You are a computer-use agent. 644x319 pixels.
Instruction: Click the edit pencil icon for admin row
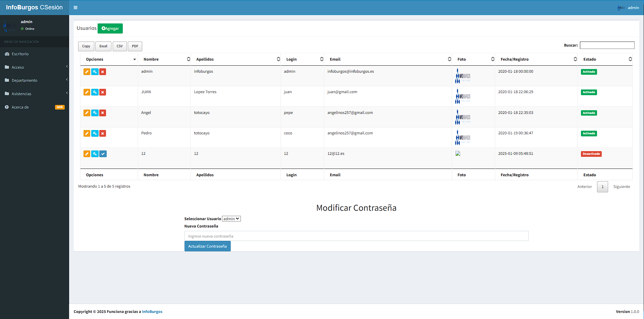click(x=87, y=72)
